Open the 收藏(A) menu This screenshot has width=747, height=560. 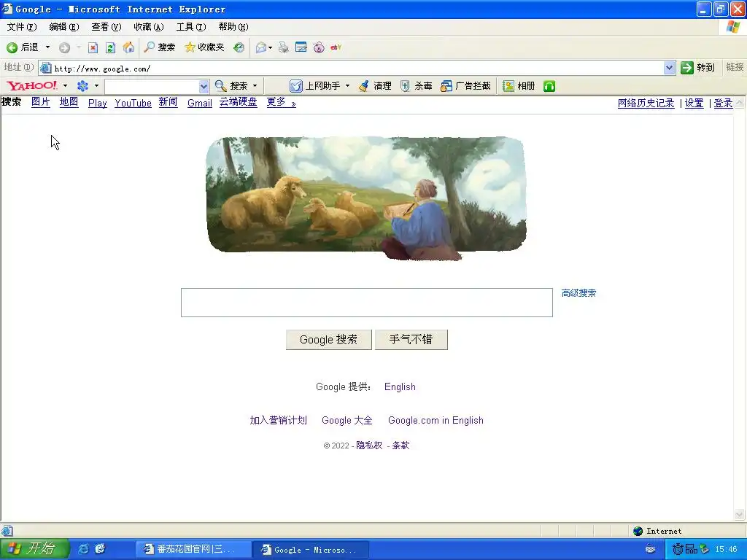[149, 27]
